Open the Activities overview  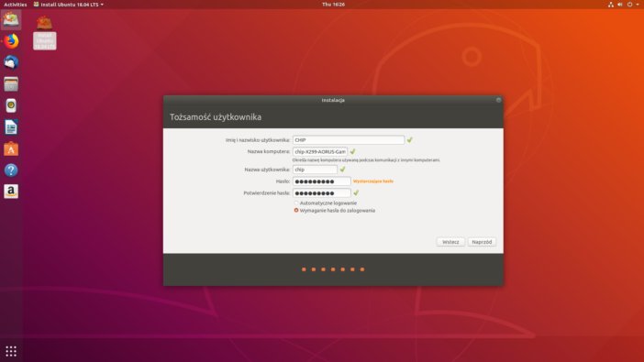tap(16, 5)
